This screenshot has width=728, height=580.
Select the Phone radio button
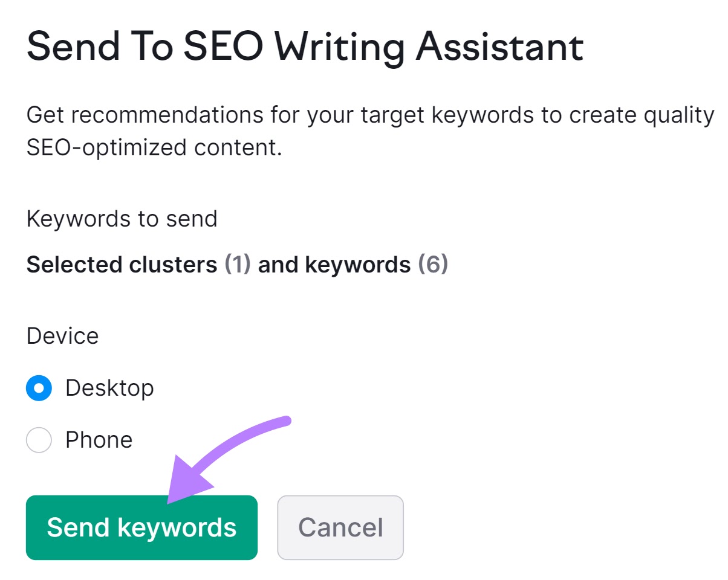tap(39, 440)
